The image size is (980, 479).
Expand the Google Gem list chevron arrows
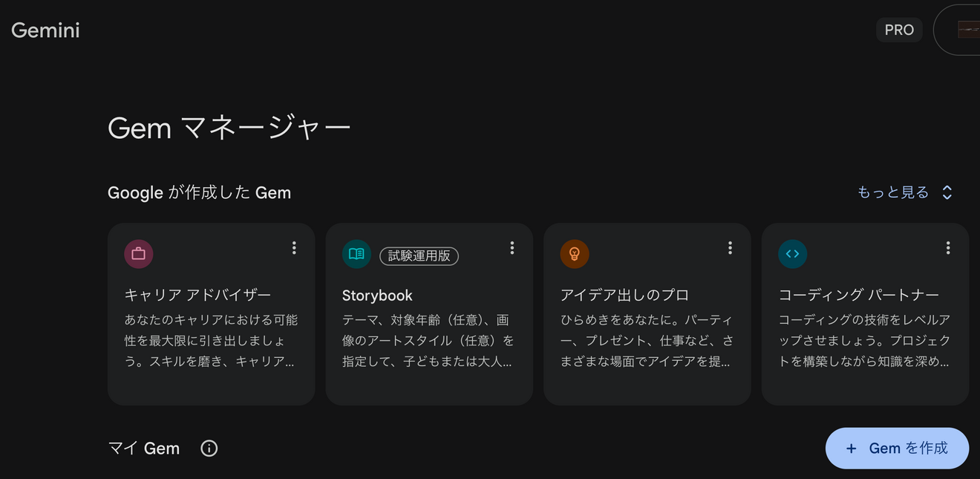point(947,192)
